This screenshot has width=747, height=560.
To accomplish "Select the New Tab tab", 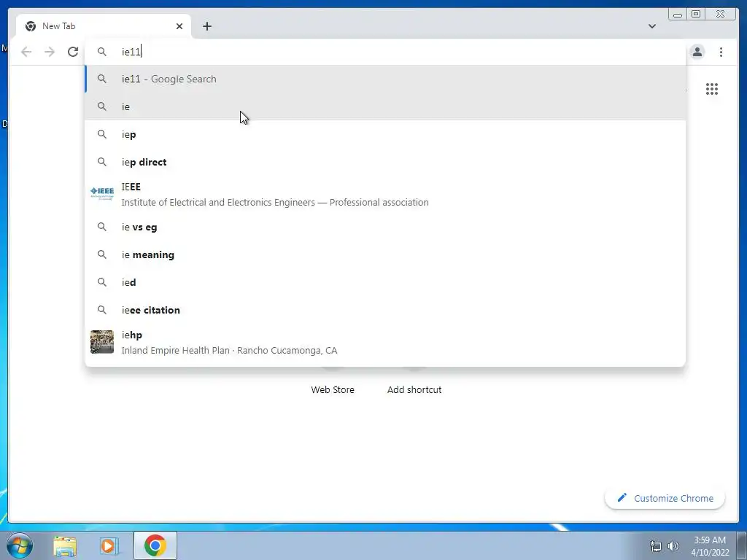I will (x=104, y=26).
